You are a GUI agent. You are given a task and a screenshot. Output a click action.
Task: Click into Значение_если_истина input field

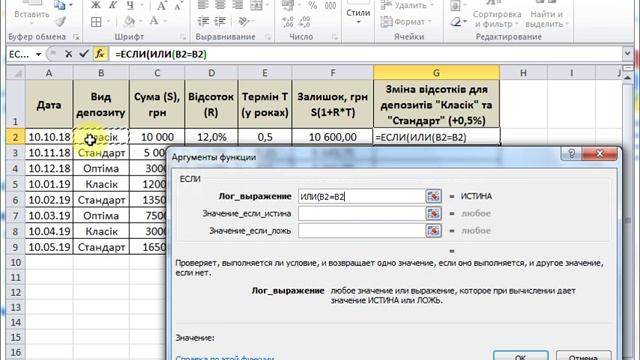[x=362, y=213]
